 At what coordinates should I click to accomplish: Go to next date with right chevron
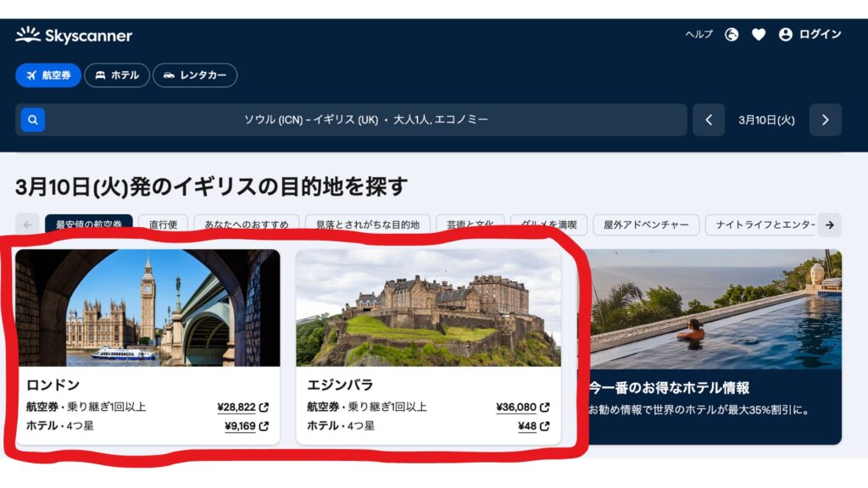[825, 120]
